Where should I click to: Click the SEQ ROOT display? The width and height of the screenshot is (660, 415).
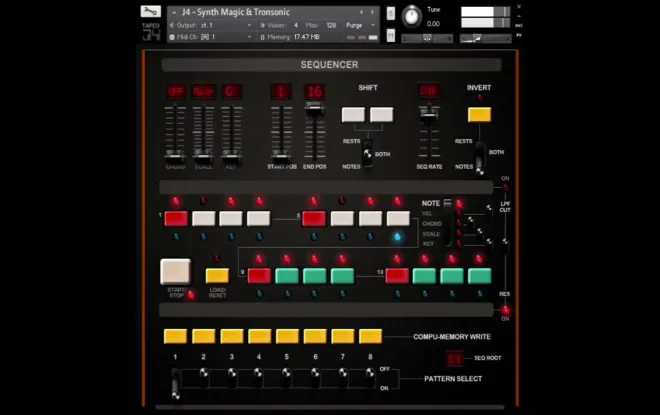(455, 359)
